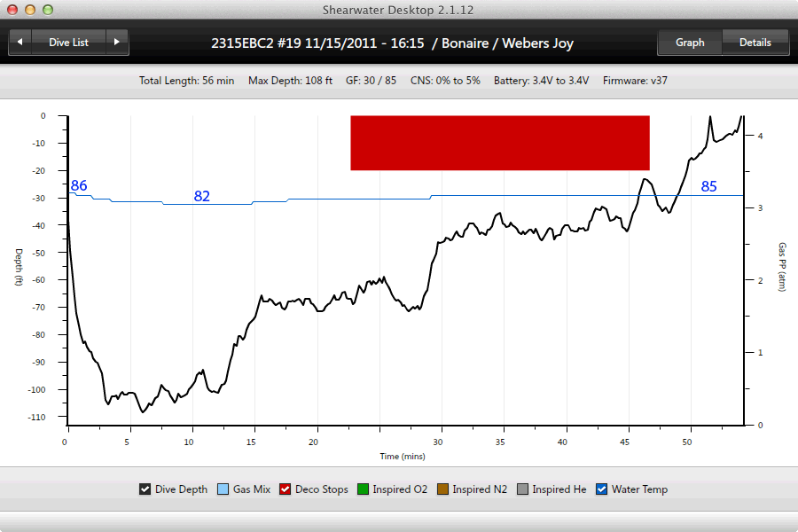Enable the Inspired O2 series

[364, 489]
